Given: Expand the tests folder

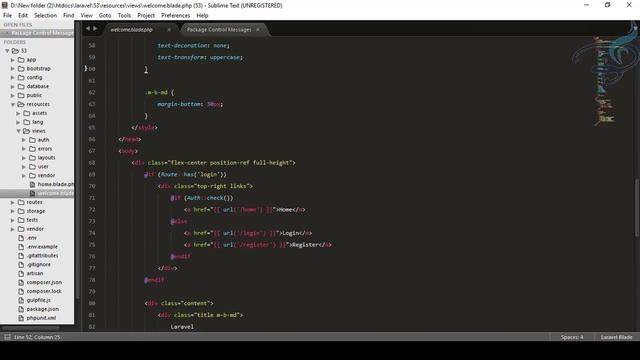Looking at the screenshot, I should [x=13, y=220].
